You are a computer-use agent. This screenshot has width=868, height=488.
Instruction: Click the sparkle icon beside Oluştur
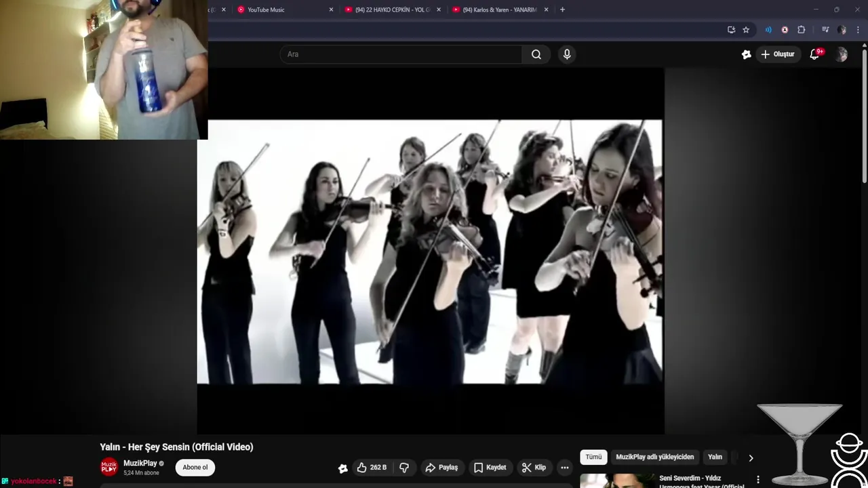tap(747, 54)
